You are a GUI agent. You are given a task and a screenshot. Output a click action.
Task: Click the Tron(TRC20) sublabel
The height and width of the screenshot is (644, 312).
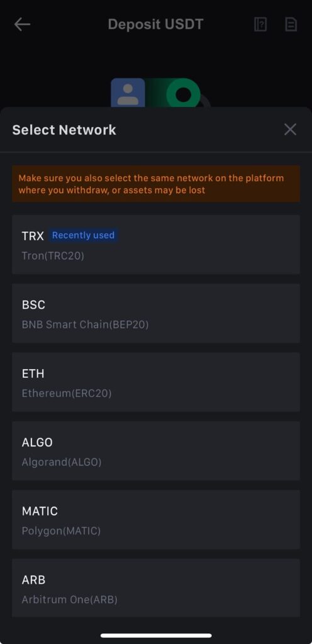pos(53,256)
